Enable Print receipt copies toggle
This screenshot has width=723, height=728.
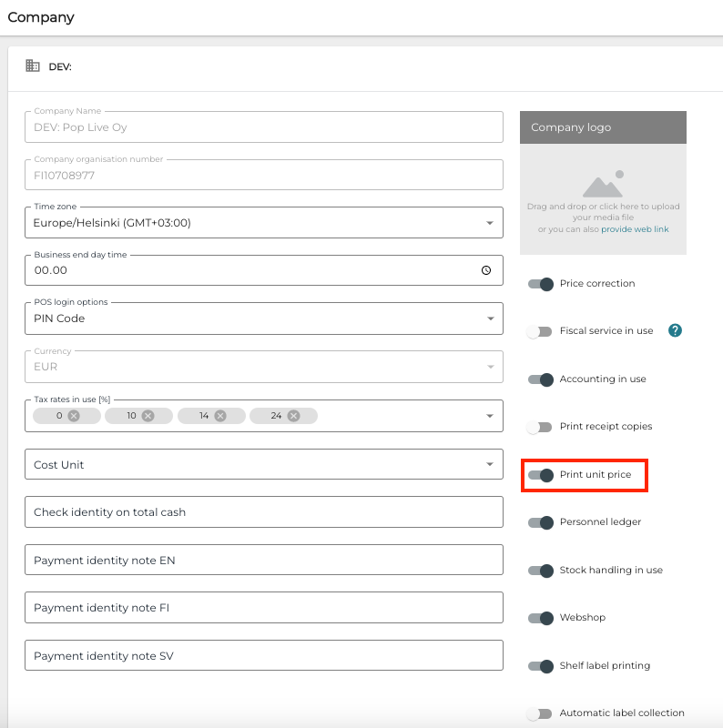pyautogui.click(x=541, y=427)
